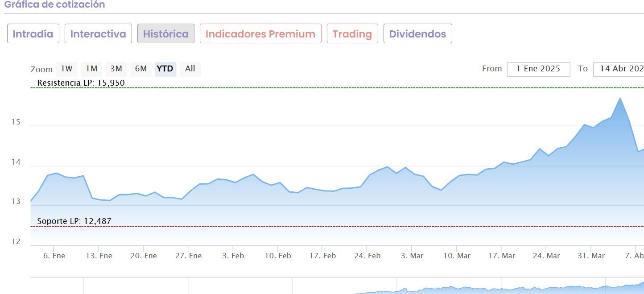Open the Indicadores Premium tab
Viewport: 644px width, 294px height.
pyautogui.click(x=260, y=34)
